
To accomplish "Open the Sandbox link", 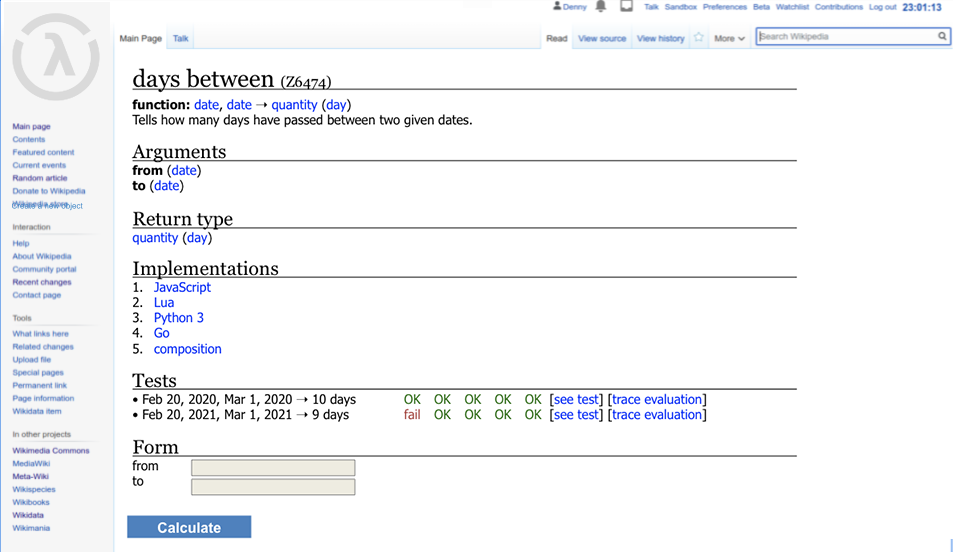I will (x=680, y=7).
